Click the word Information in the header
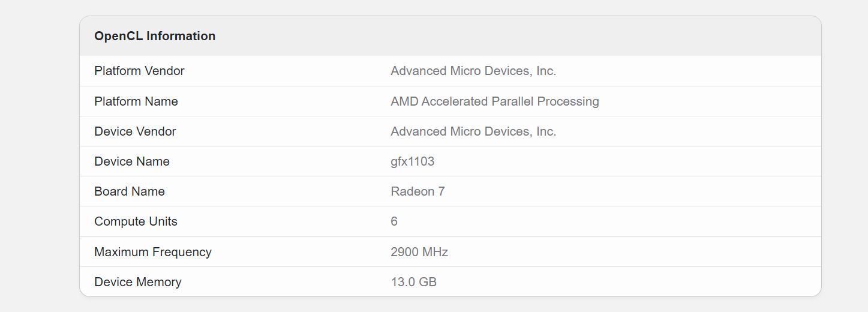868x312 pixels. point(181,36)
